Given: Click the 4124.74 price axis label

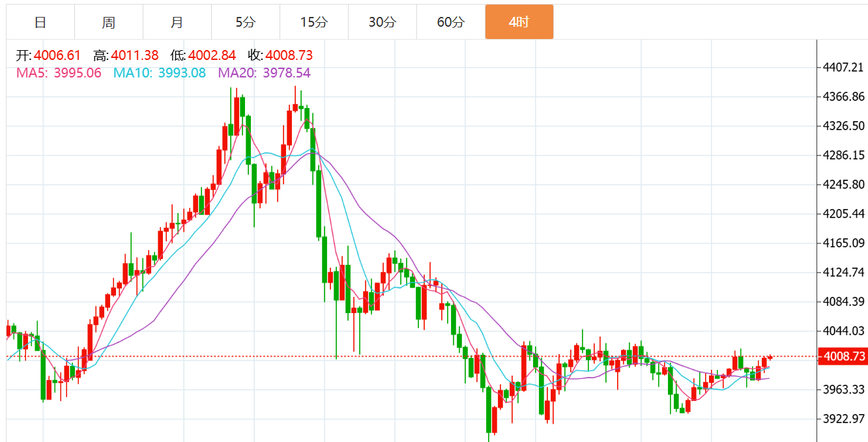Looking at the screenshot, I should coord(844,273).
